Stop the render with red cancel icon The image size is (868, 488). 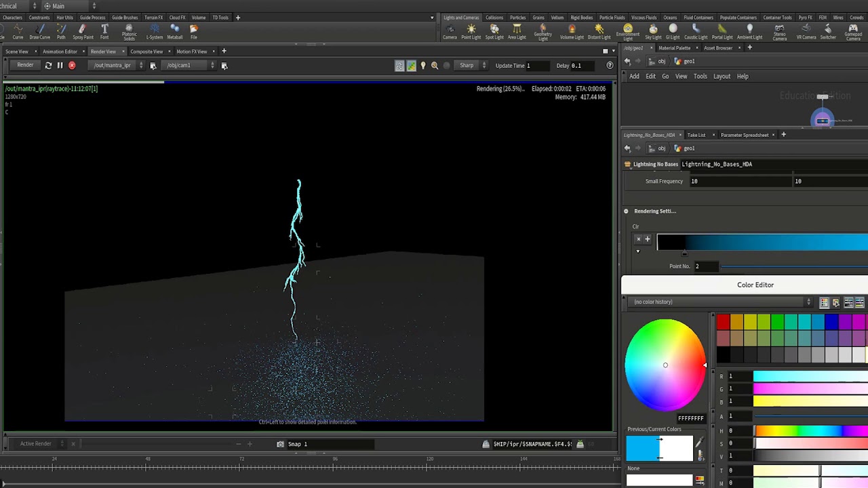(72, 65)
